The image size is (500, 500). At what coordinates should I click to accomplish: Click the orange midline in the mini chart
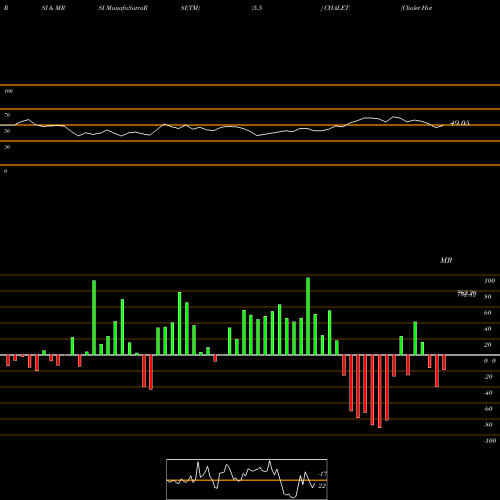(x=247, y=480)
